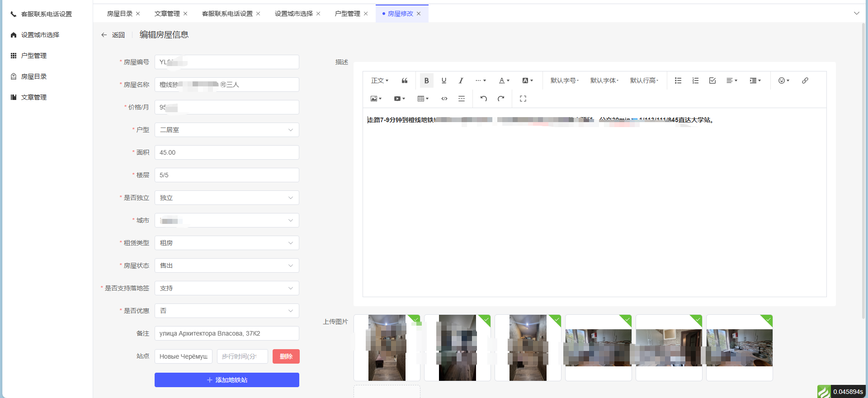Screen dimensions: 868x398
Task: Close the 房屋修改 tab
Action: [x=419, y=14]
